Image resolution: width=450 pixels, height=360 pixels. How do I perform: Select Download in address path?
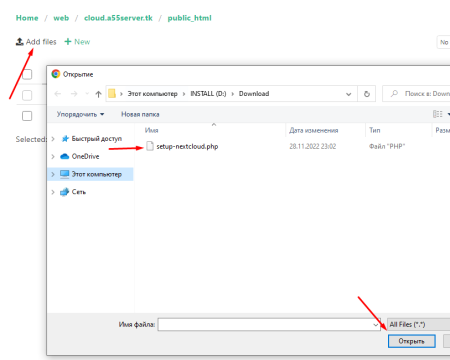254,94
